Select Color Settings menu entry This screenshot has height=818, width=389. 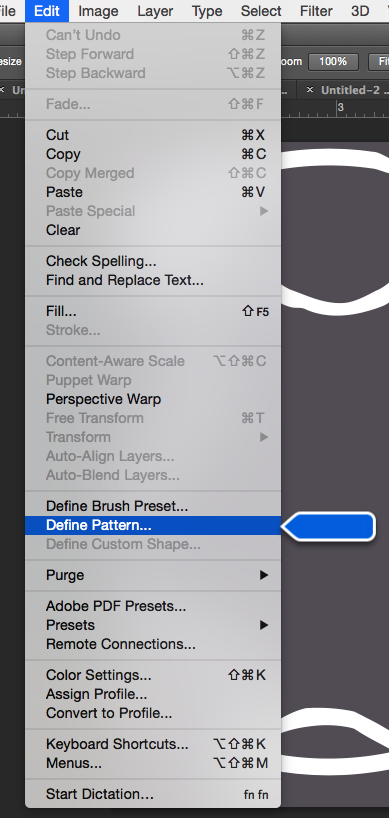point(153,675)
